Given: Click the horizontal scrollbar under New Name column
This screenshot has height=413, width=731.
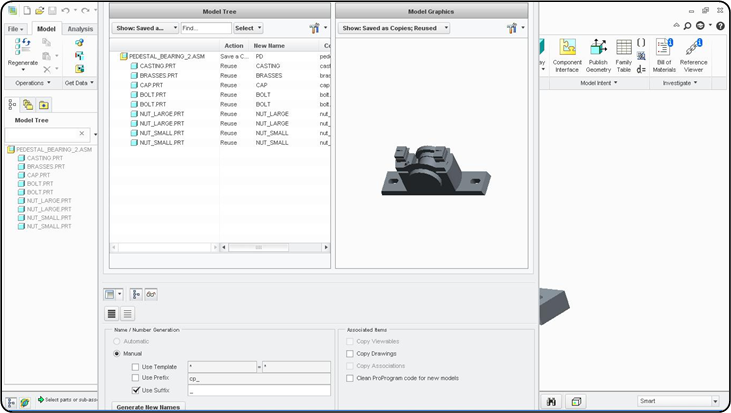Looking at the screenshot, I should [x=259, y=248].
